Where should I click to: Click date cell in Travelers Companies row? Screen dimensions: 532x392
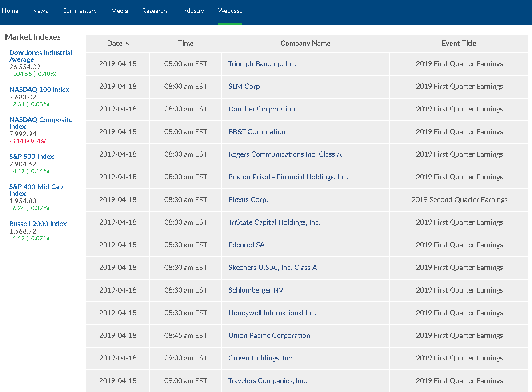pyautogui.click(x=118, y=381)
